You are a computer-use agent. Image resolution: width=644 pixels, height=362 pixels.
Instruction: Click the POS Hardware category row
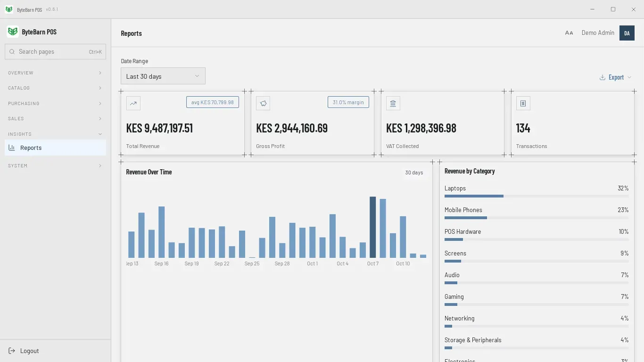(x=537, y=235)
